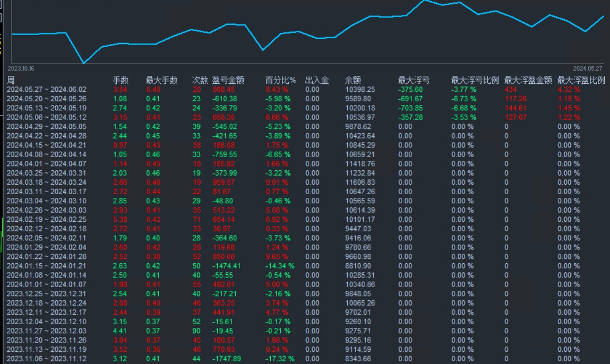
Task: Click max floating loss -703.85
Action: [x=410, y=108]
